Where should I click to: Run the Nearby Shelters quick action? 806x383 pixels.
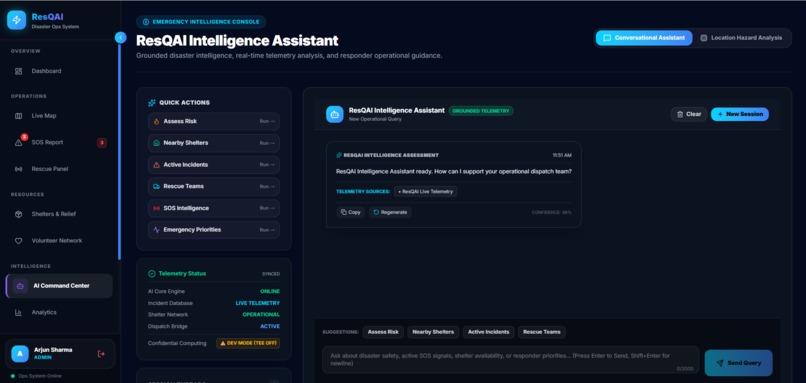(x=214, y=143)
